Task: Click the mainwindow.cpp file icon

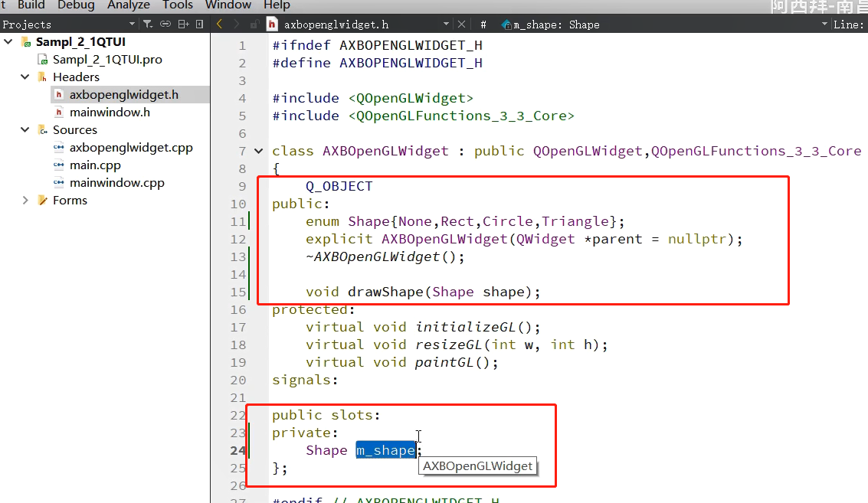Action: pyautogui.click(x=59, y=183)
